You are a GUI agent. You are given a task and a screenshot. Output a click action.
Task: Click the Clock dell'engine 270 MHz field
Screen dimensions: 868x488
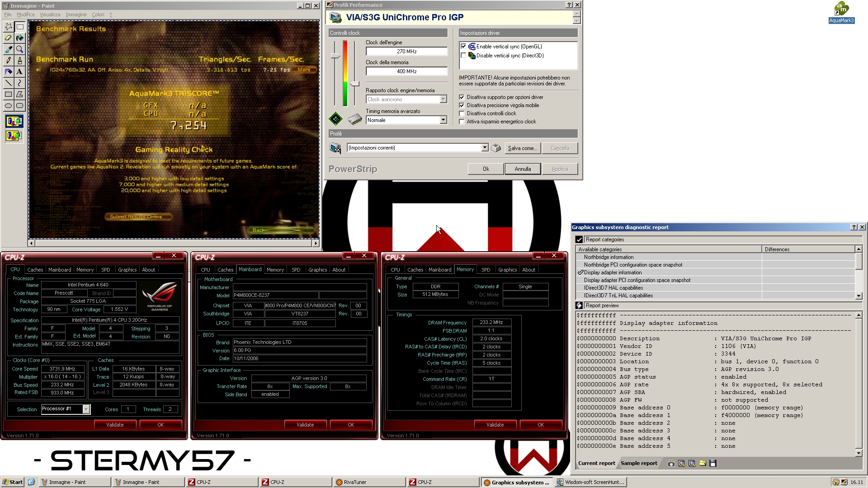(406, 52)
